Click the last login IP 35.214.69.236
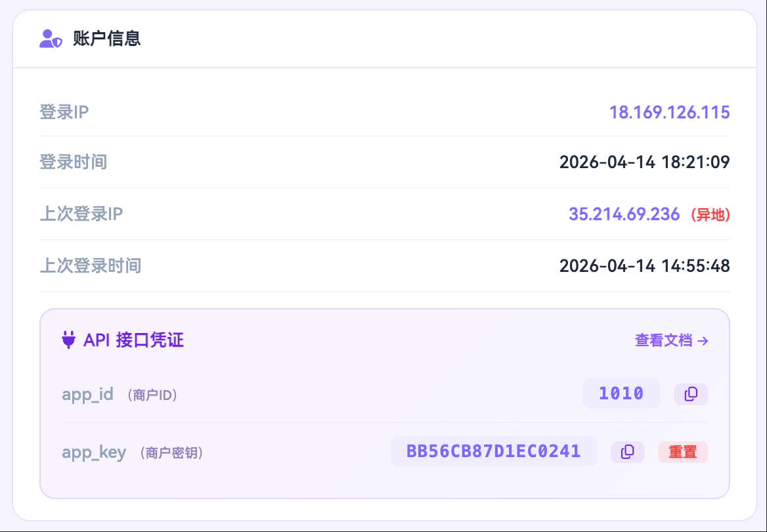Screen dimensions: 767x532 624,214
